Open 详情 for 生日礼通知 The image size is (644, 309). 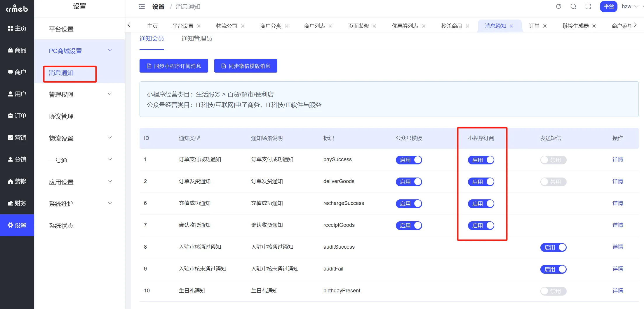point(617,291)
